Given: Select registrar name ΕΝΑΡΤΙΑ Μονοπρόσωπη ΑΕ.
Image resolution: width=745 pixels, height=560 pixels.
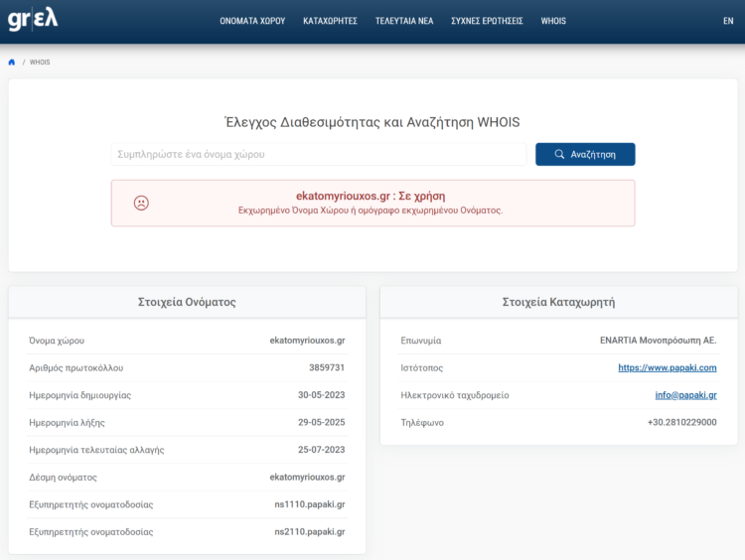Looking at the screenshot, I should (x=658, y=341).
